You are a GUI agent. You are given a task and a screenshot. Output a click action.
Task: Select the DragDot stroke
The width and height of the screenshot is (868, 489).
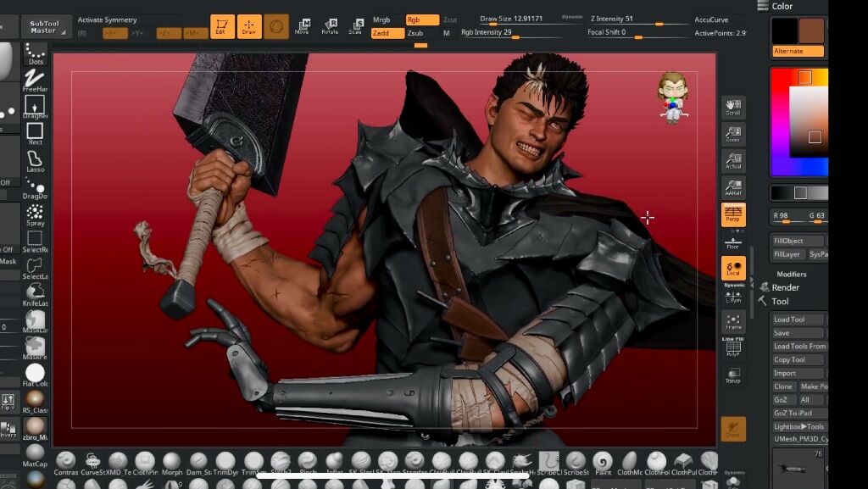click(35, 187)
